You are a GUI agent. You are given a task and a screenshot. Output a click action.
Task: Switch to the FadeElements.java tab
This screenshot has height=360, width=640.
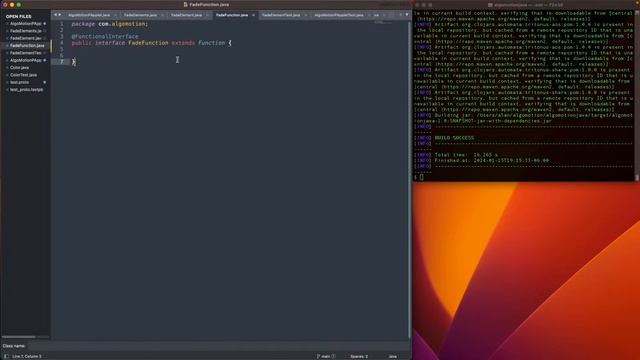140,15
